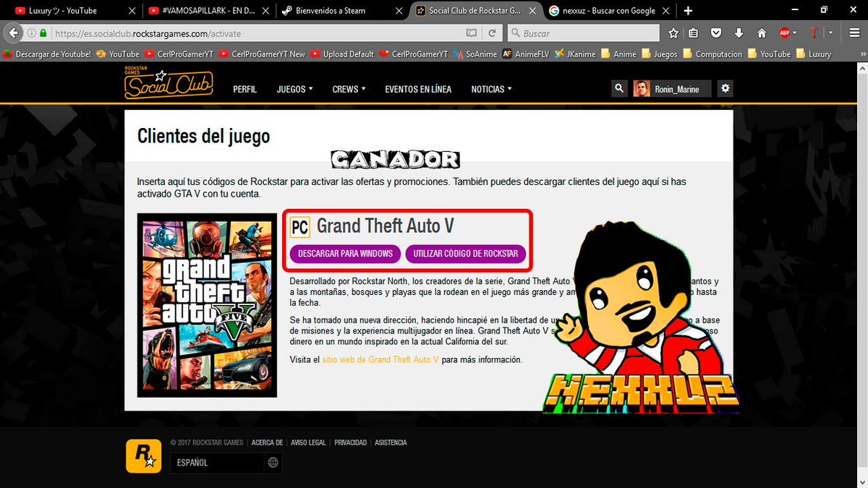This screenshot has height=488, width=868.
Task: Open AVISO LEGAL footer link
Action: click(x=308, y=442)
